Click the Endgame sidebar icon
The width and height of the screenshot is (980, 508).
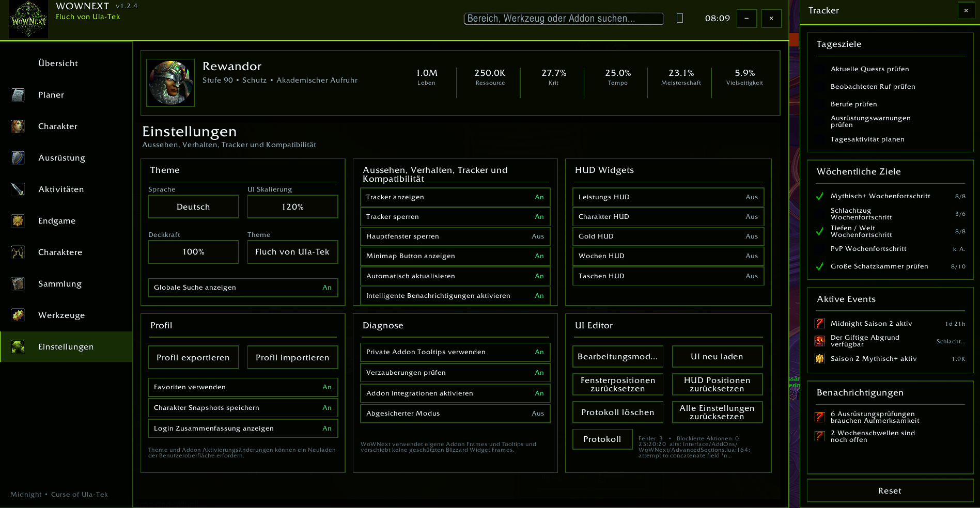(x=18, y=221)
